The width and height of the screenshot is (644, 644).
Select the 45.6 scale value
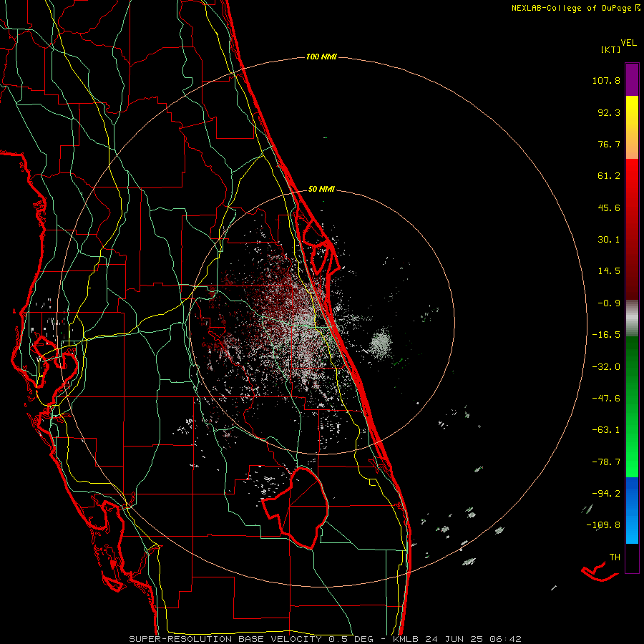tap(609, 208)
